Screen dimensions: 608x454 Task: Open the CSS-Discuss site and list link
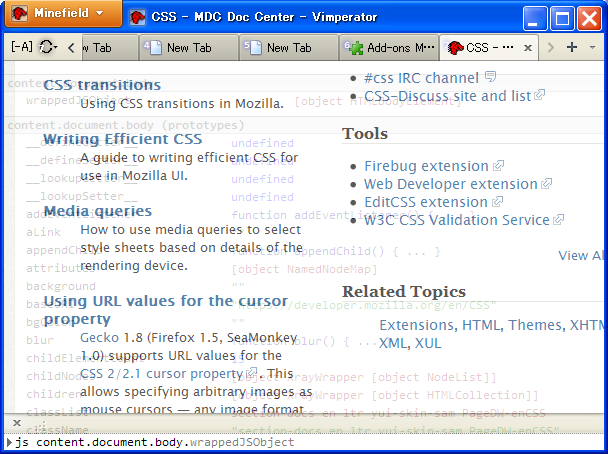pyautogui.click(x=447, y=96)
